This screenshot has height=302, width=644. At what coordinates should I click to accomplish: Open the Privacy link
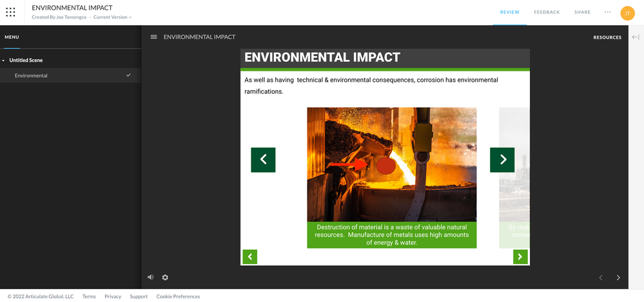(113, 296)
